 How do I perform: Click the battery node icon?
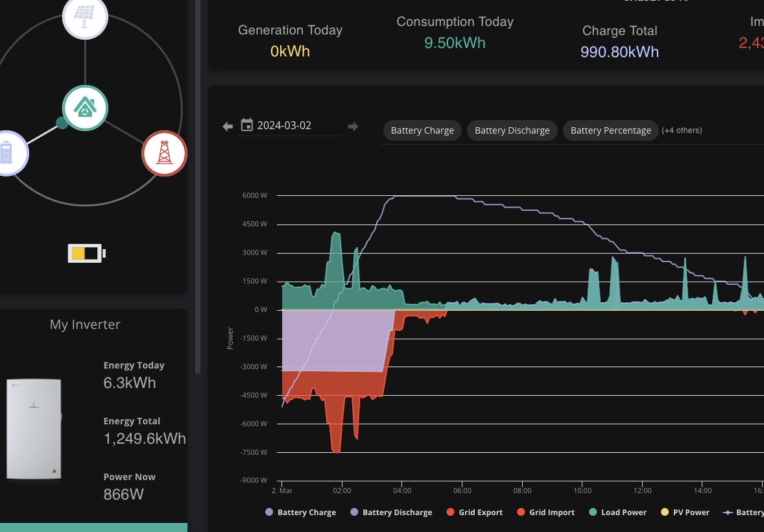coord(7,153)
